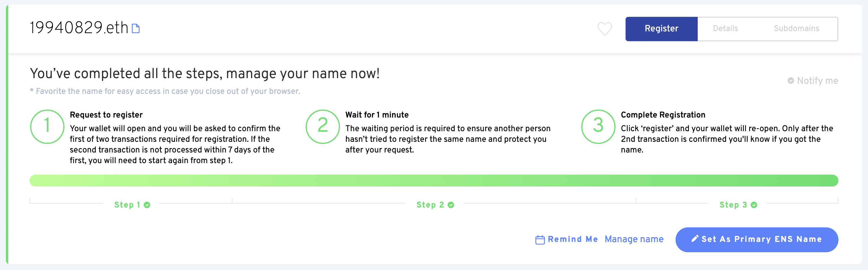This screenshot has height=270, width=868.
Task: Open the Details tab
Action: pyautogui.click(x=725, y=29)
